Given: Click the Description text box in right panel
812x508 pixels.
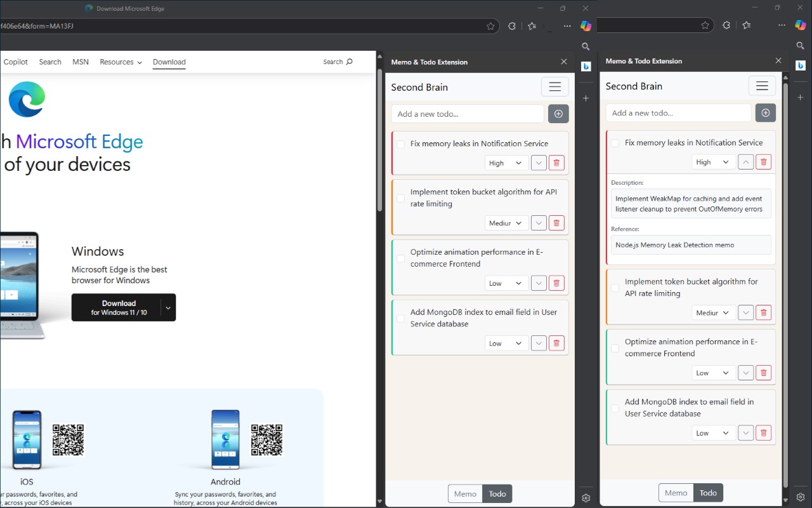Looking at the screenshot, I should coord(691,203).
